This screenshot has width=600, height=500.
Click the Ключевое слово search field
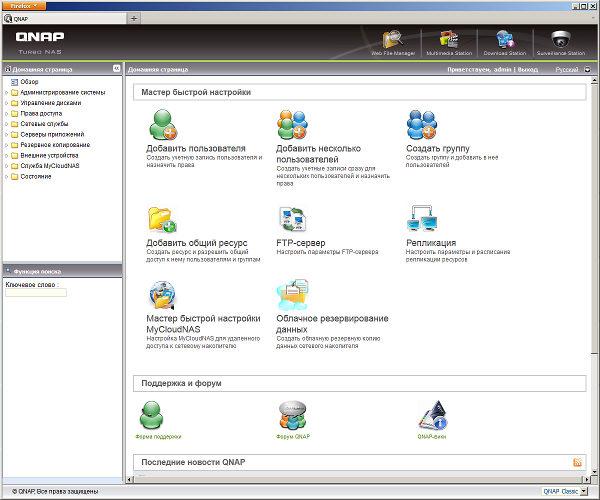[x=36, y=293]
